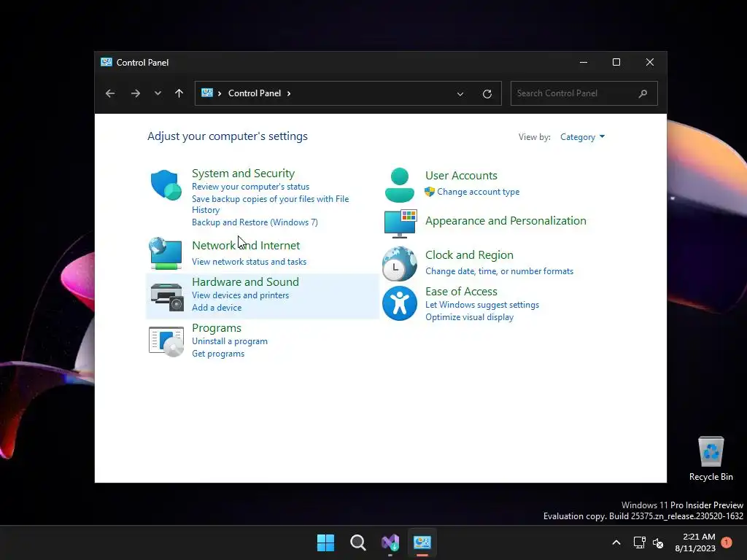The width and height of the screenshot is (747, 560).
Task: Open Ease of Access heading
Action: [x=461, y=292]
